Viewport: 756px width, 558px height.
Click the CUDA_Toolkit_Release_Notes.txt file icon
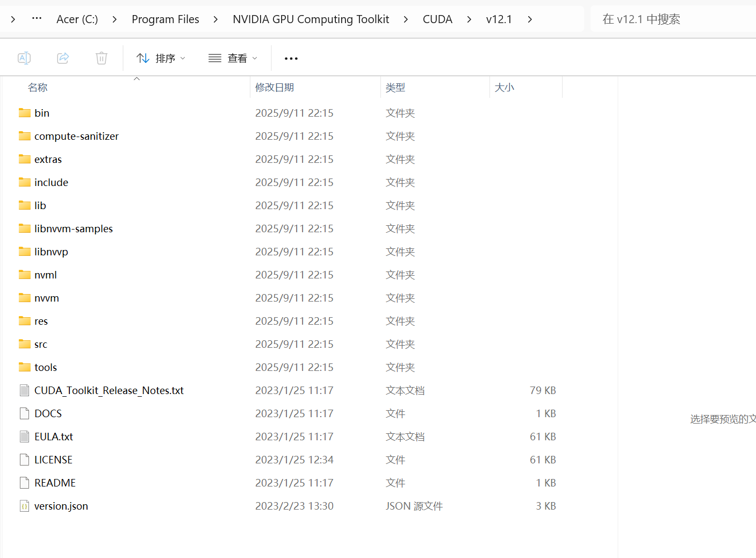24,390
